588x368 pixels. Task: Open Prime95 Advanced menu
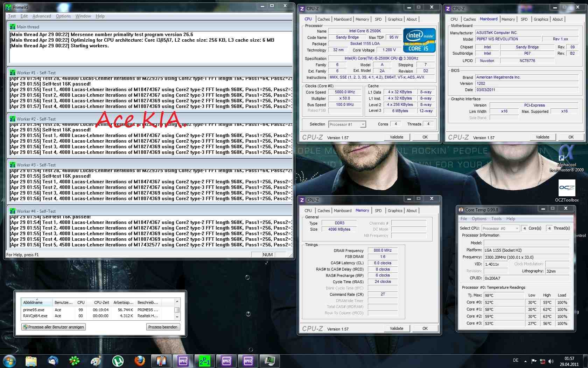pos(42,16)
